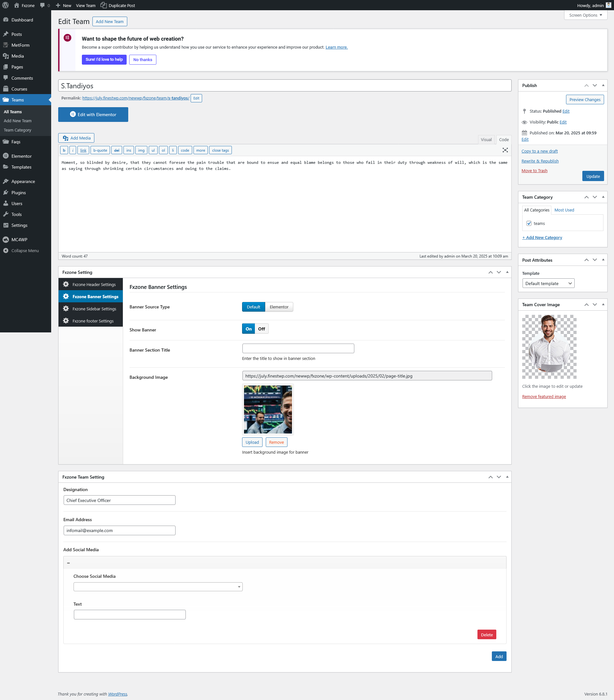This screenshot has height=700, width=614.
Task: Switch to the Visual editor tab
Action: pyautogui.click(x=486, y=139)
